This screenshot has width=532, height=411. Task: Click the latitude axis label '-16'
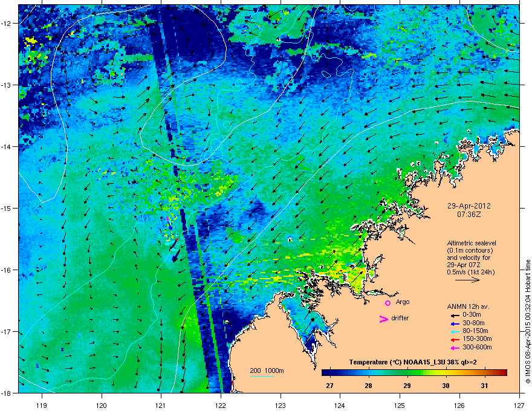(7, 270)
